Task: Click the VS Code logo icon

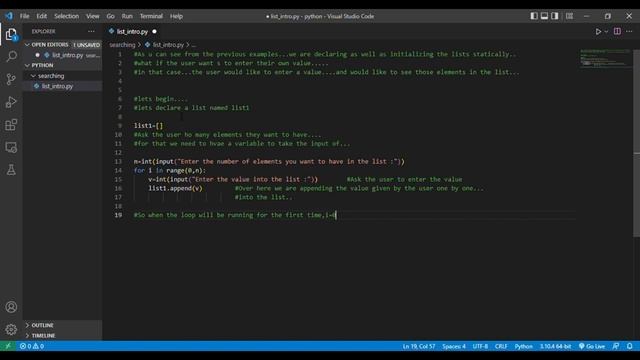Action: coord(9,16)
